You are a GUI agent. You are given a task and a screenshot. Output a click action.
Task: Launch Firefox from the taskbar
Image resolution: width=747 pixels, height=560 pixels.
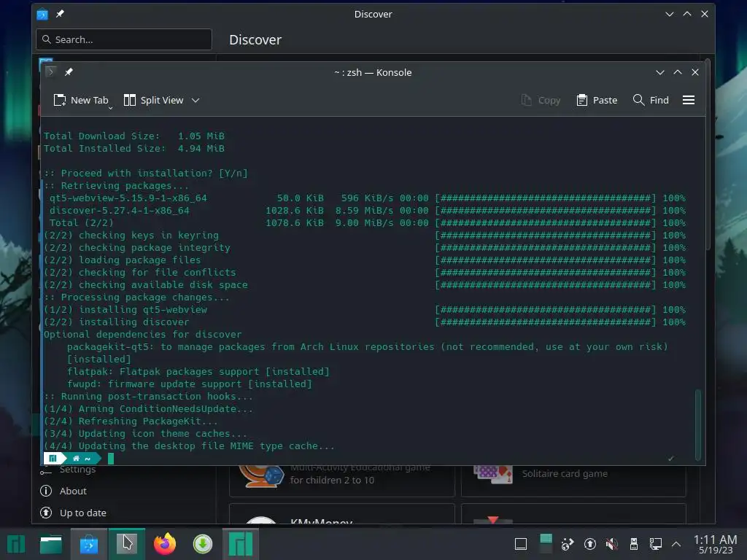[165, 544]
